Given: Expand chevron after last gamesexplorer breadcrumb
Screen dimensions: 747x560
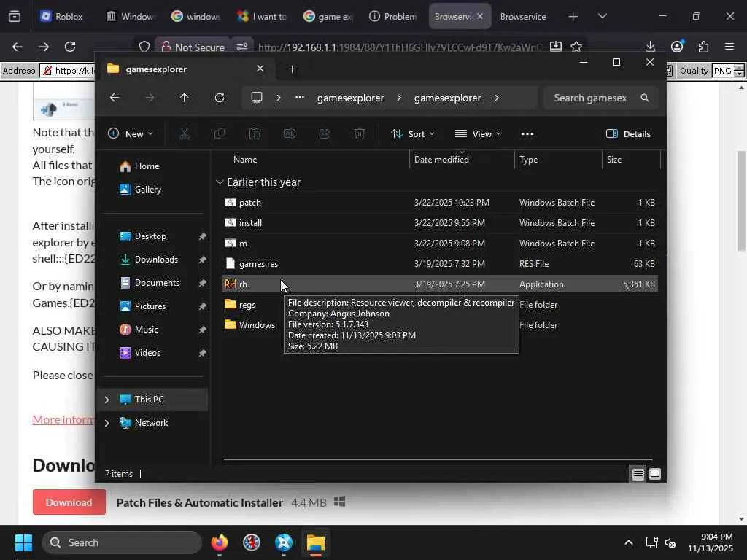Looking at the screenshot, I should tap(496, 98).
